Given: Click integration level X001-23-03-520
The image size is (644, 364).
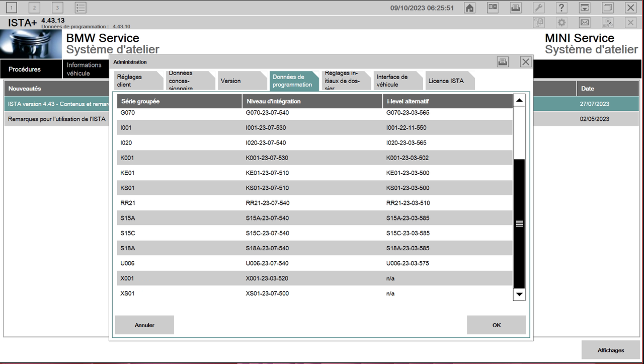Looking at the screenshot, I should coord(267,278).
